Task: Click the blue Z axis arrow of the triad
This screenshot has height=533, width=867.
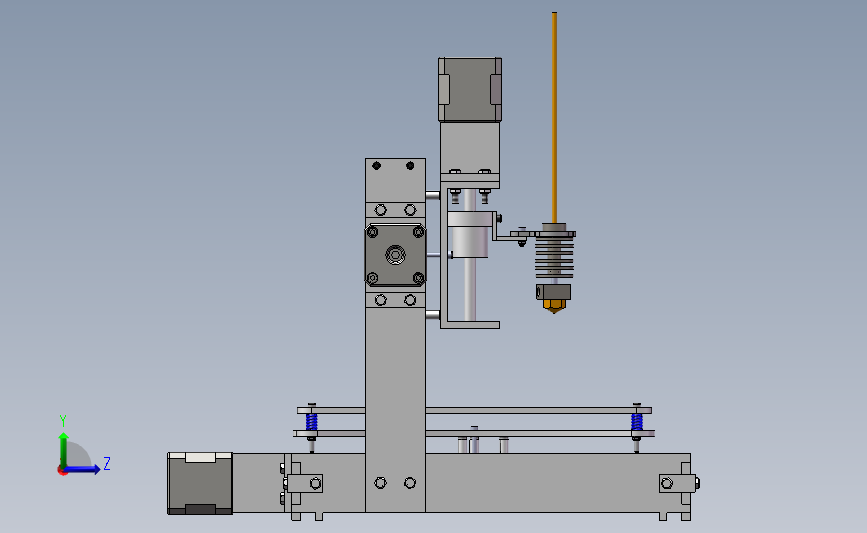Action: point(82,469)
